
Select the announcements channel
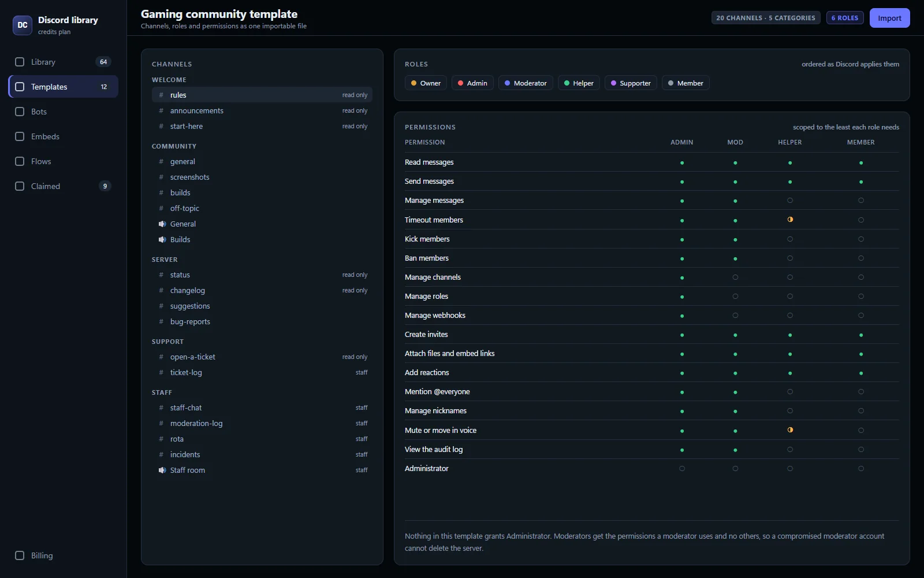pyautogui.click(x=262, y=110)
